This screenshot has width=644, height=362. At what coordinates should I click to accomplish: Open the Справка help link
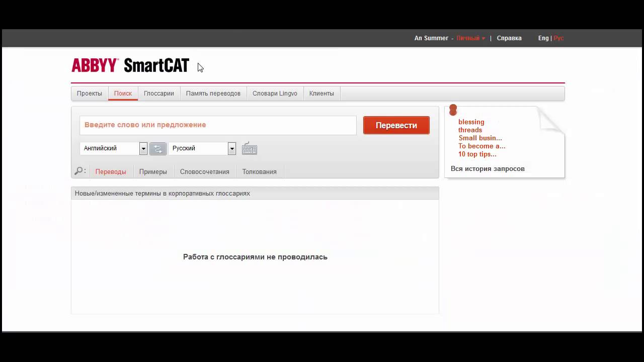pyautogui.click(x=509, y=38)
